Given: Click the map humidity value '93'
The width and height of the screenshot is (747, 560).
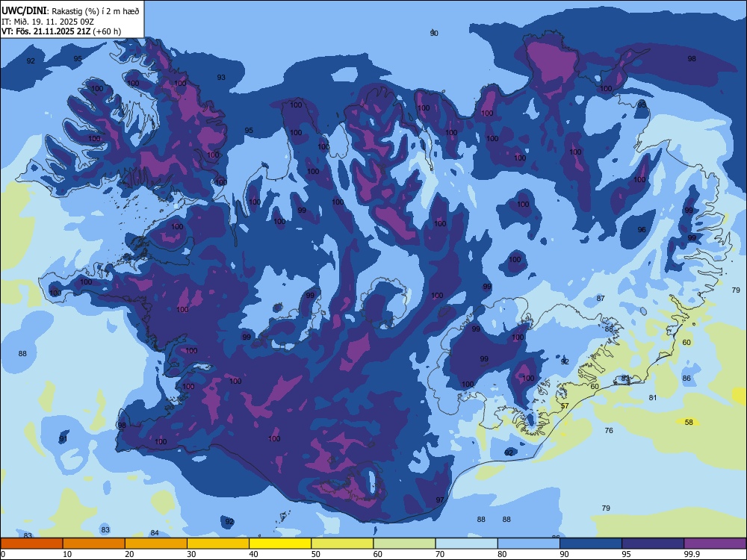Looking at the screenshot, I should tap(221, 78).
